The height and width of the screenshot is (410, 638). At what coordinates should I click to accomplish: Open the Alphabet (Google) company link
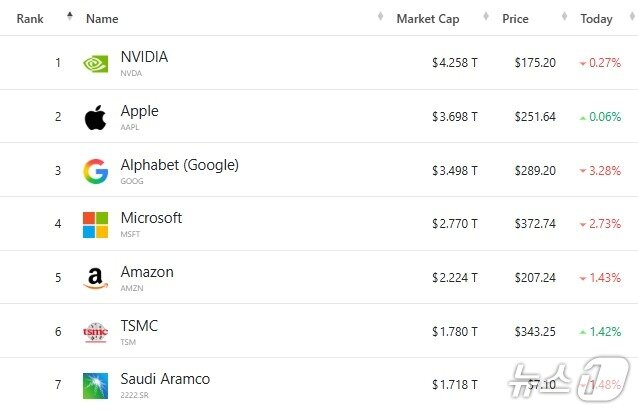click(x=179, y=165)
